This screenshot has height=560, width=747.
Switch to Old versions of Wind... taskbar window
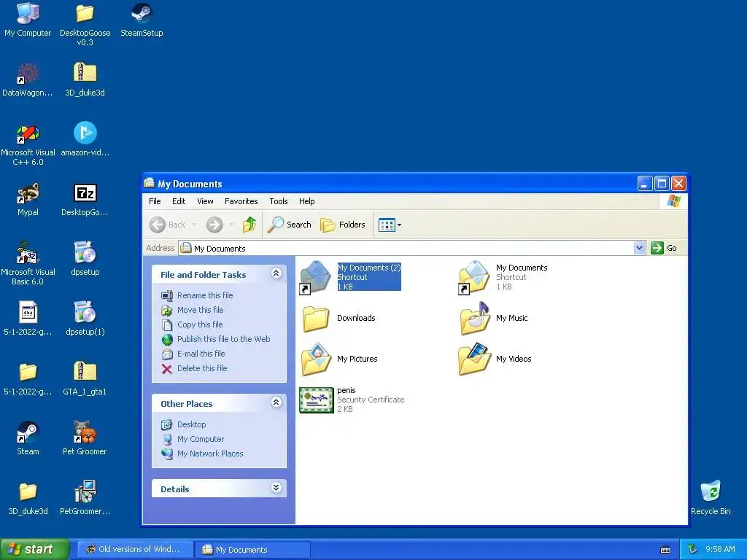click(135, 549)
